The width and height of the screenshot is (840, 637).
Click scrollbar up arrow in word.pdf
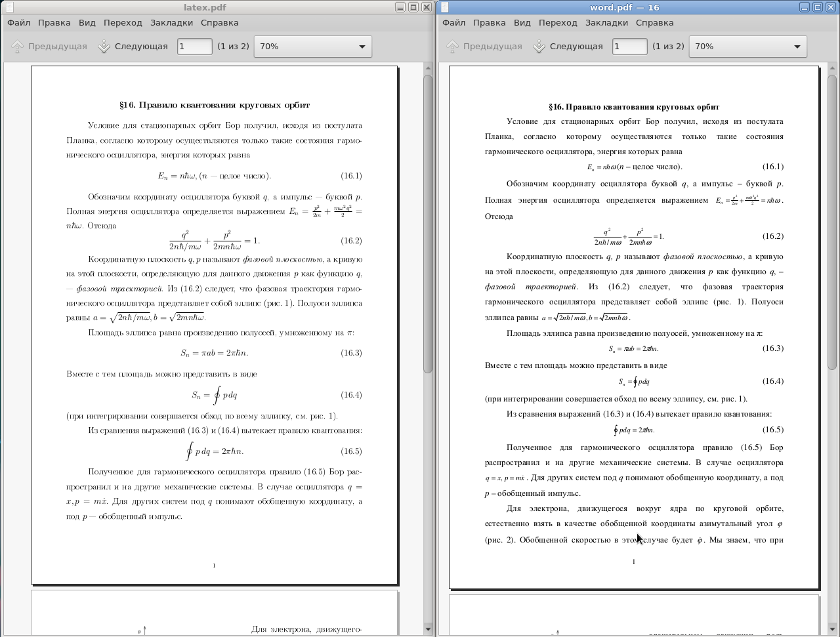click(833, 68)
